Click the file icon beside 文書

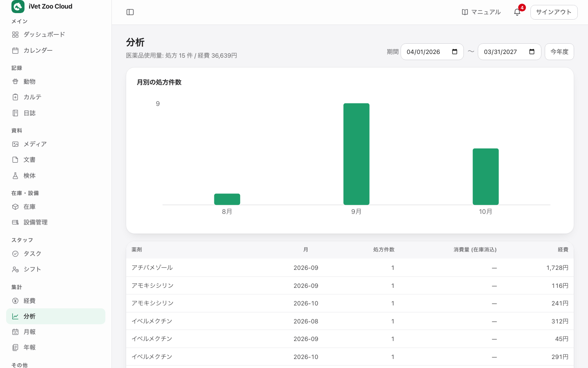[16, 160]
